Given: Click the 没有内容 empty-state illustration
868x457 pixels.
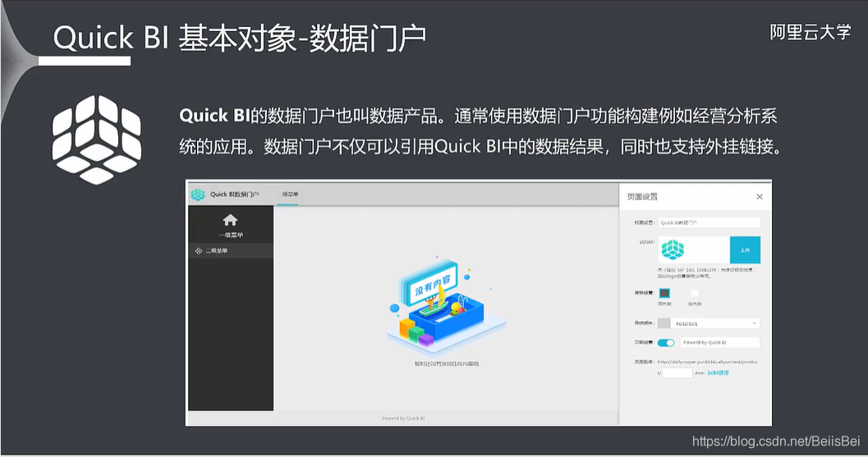Looking at the screenshot, I should click(x=447, y=305).
